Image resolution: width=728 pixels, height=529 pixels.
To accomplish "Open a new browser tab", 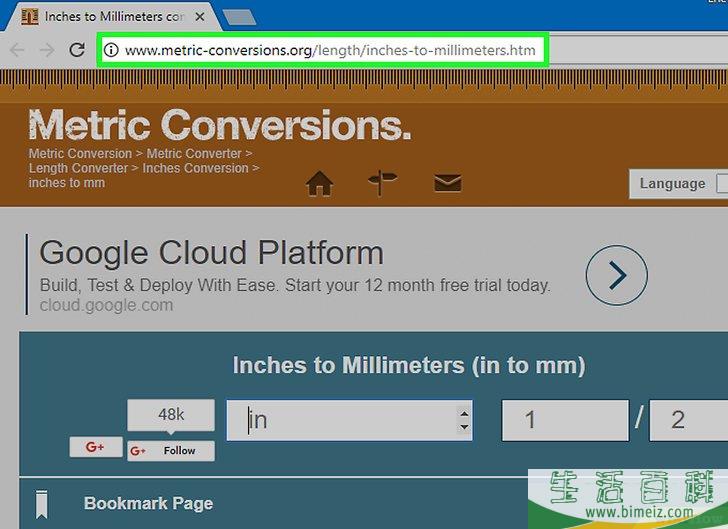I will tap(239, 17).
